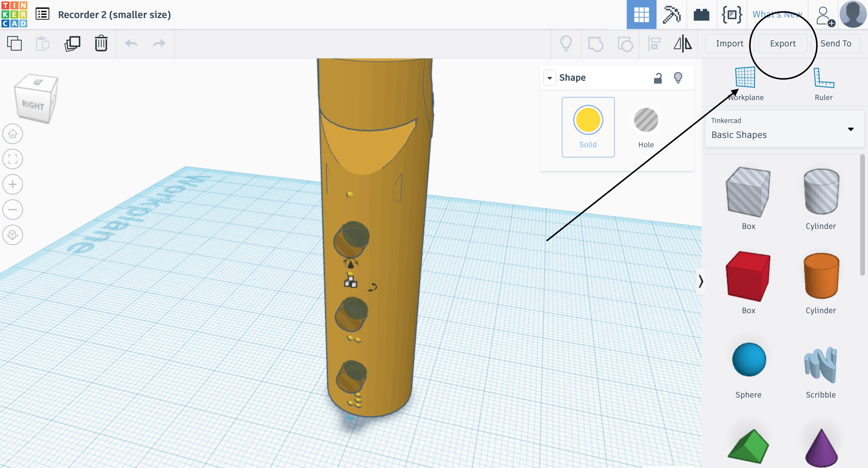Undo the last action

tap(131, 43)
